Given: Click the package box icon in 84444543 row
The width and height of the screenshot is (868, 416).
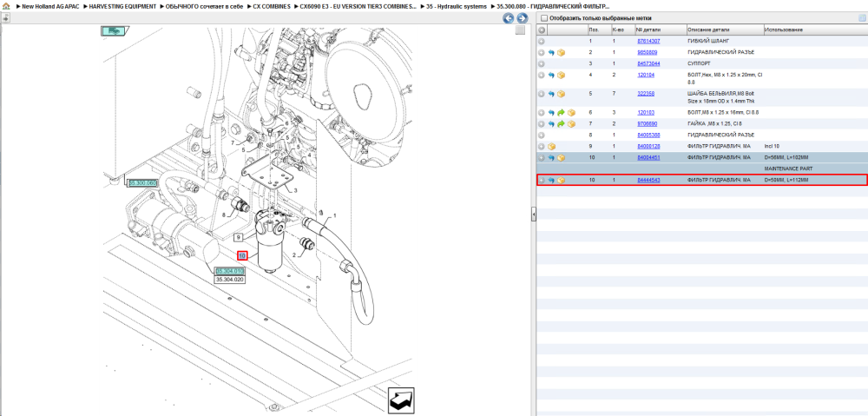Looking at the screenshot, I should point(562,181).
